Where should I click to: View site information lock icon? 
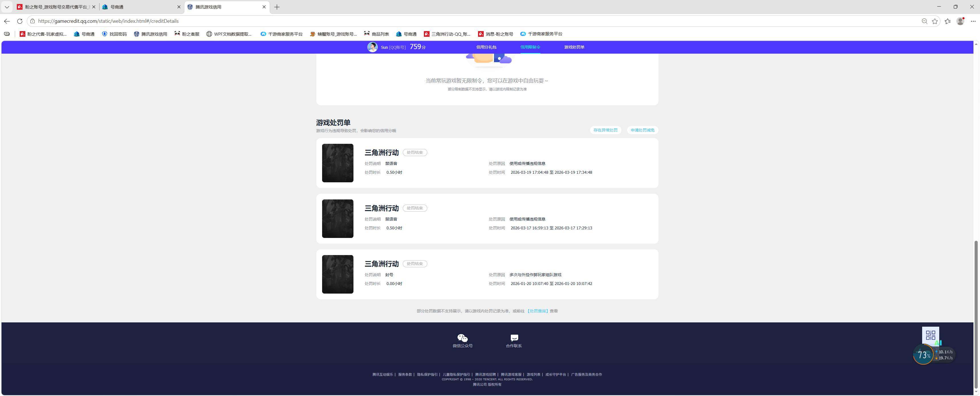[x=32, y=21]
